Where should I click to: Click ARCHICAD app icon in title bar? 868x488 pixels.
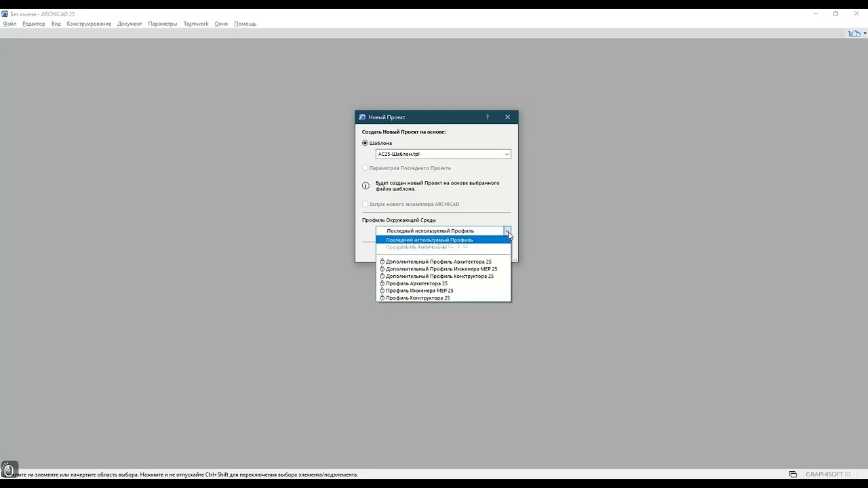click(x=5, y=14)
